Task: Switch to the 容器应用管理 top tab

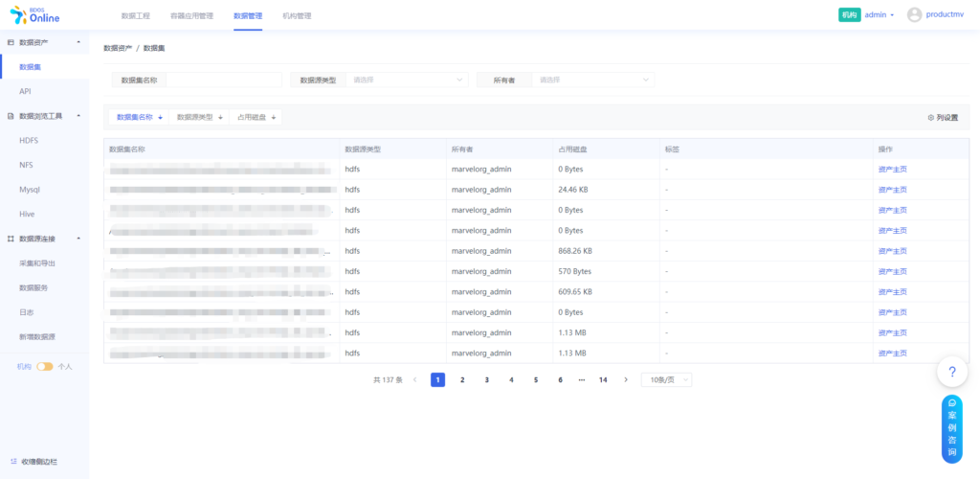Action: (191, 15)
